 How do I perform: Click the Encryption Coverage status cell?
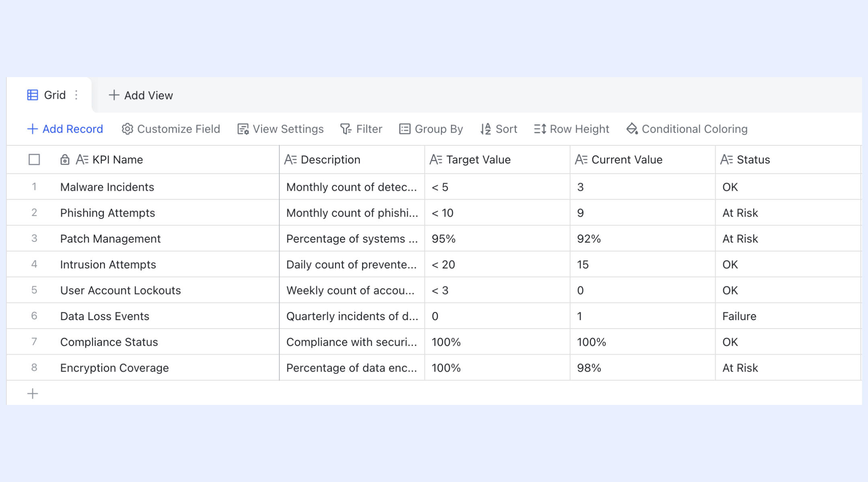click(788, 368)
